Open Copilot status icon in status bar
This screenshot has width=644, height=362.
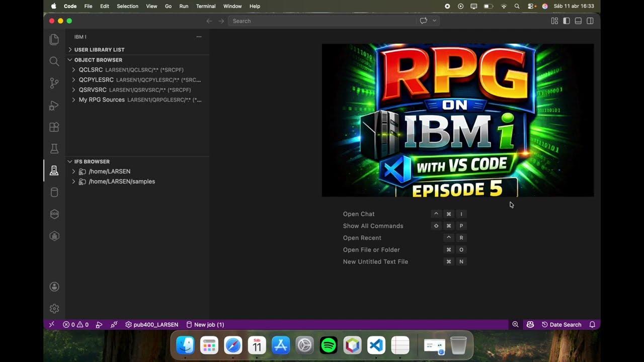[x=530, y=325]
